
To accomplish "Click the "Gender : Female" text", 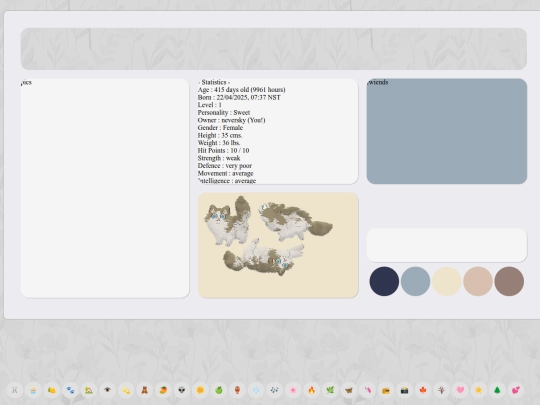I will point(220,128).
